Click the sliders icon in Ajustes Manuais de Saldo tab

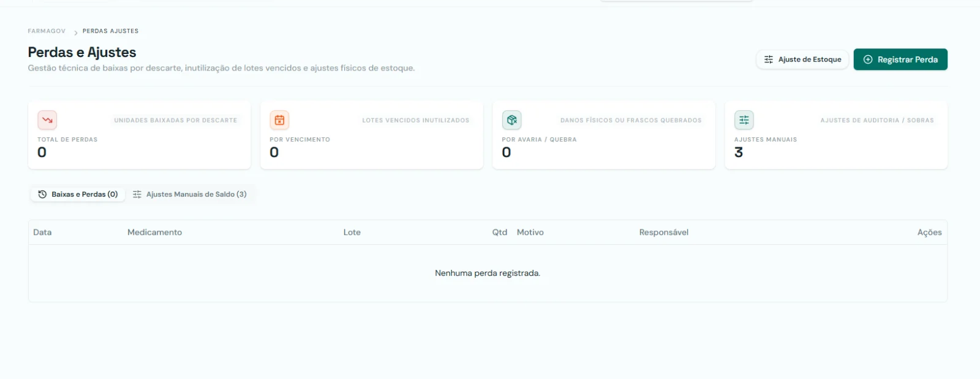137,194
